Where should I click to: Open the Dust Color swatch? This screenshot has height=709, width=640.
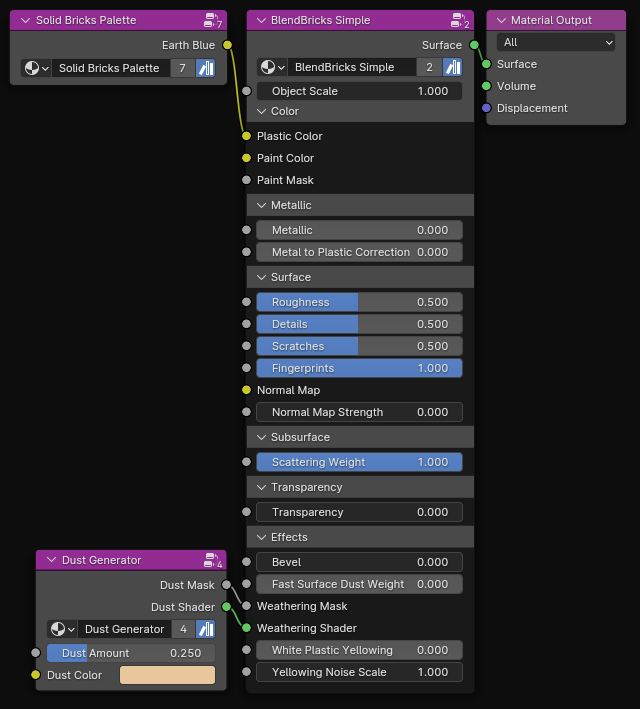point(167,675)
